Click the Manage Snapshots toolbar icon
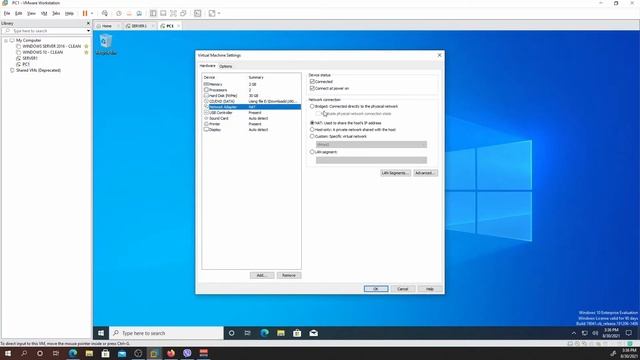The height and width of the screenshot is (360, 640). 139,13
